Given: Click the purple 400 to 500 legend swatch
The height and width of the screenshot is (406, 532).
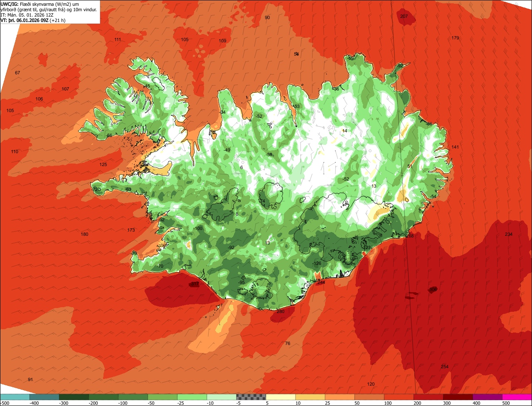Looking at the screenshot, I should coord(488,397).
